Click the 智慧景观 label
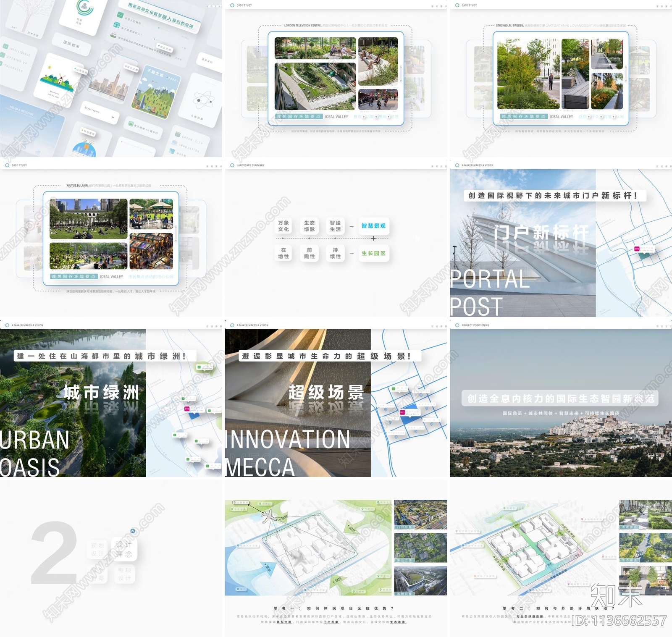 coord(373,226)
